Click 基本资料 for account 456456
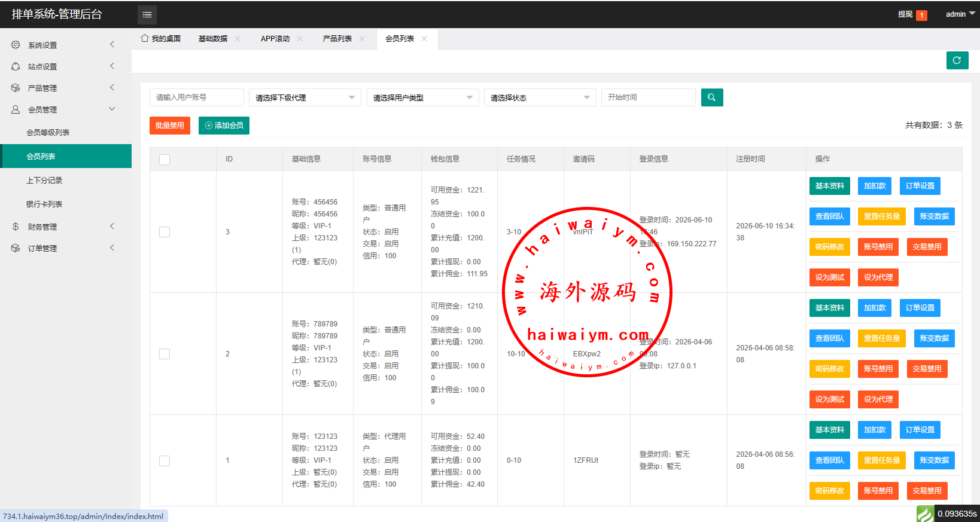Image resolution: width=980 pixels, height=522 pixels. 830,186
